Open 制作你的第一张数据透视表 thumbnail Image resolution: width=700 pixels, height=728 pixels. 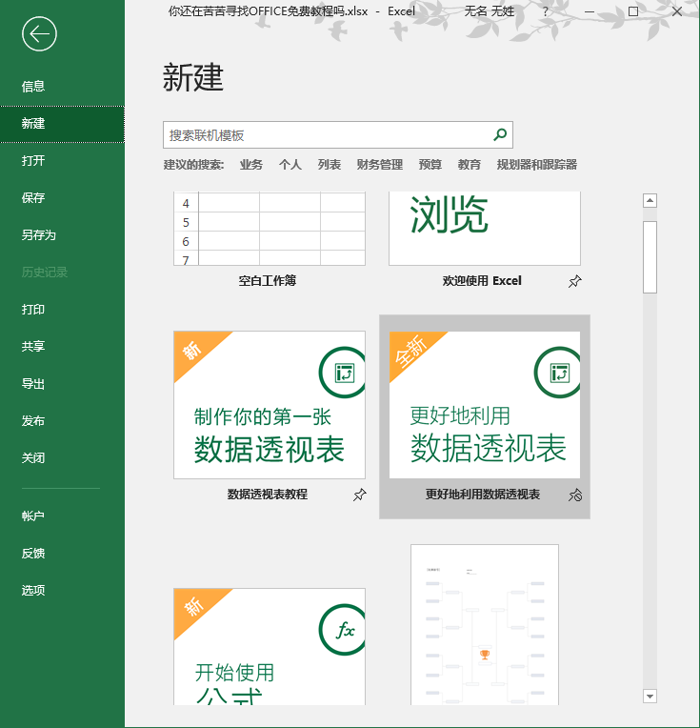coord(270,405)
